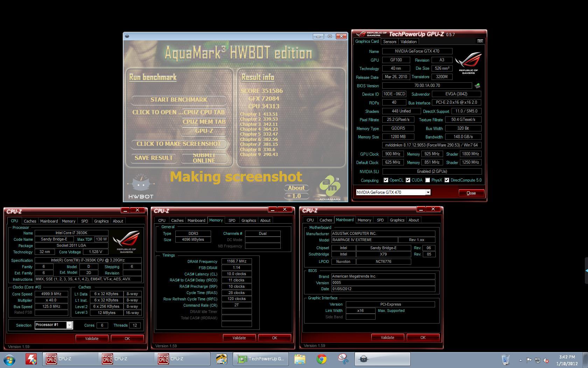This screenshot has width=588, height=368.
Task: Open the Recycle Bin in the taskbar
Action: [x=505, y=360]
